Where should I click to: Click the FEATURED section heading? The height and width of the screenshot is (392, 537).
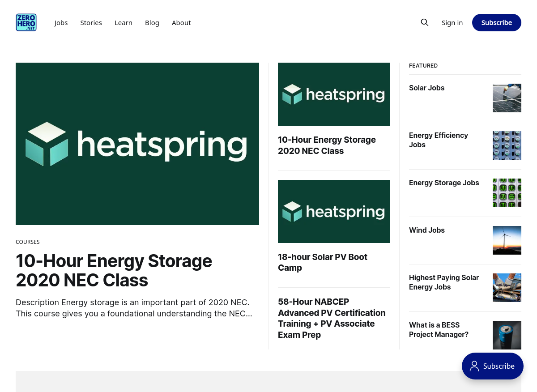point(423,65)
